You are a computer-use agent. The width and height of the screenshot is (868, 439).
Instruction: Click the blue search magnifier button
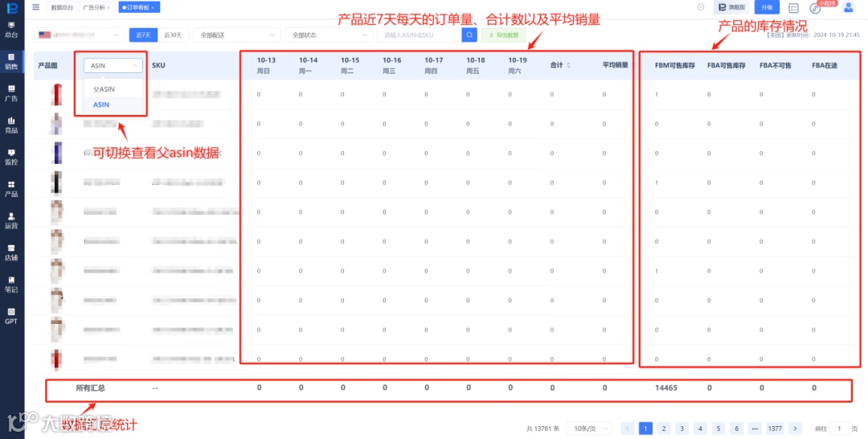point(469,35)
